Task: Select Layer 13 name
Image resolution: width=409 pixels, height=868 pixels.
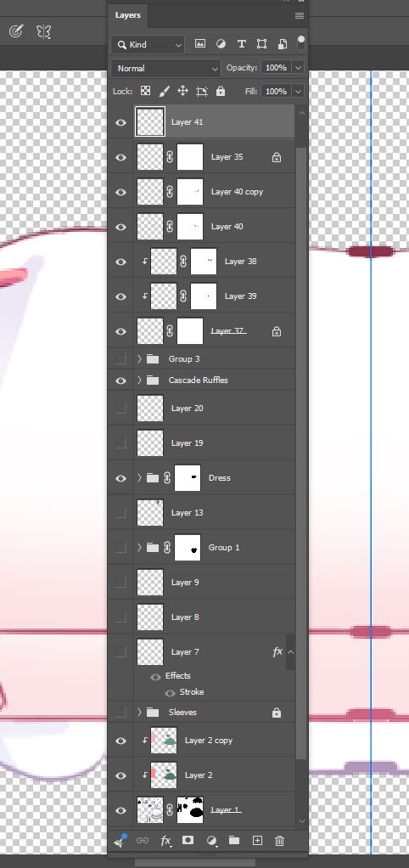Action: [187, 513]
